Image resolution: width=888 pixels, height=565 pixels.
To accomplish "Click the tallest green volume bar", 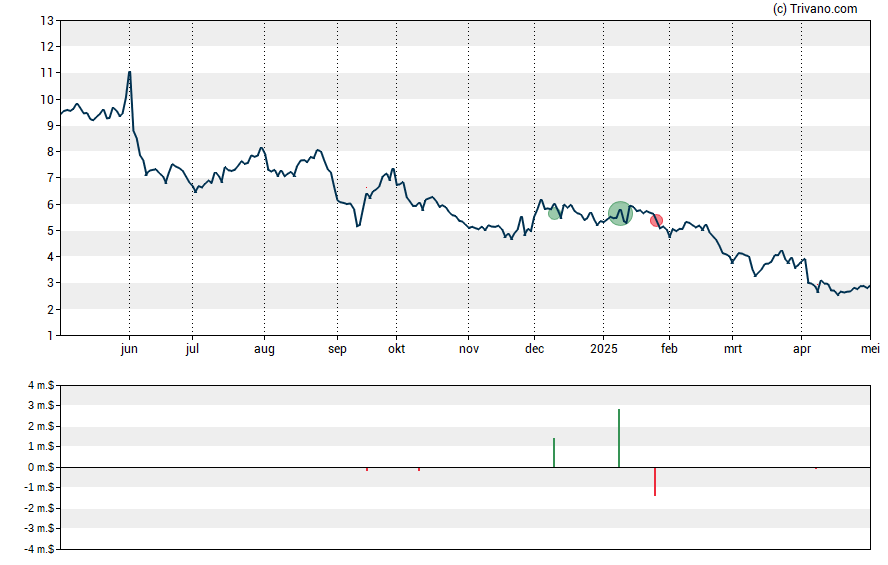I will (x=619, y=438).
